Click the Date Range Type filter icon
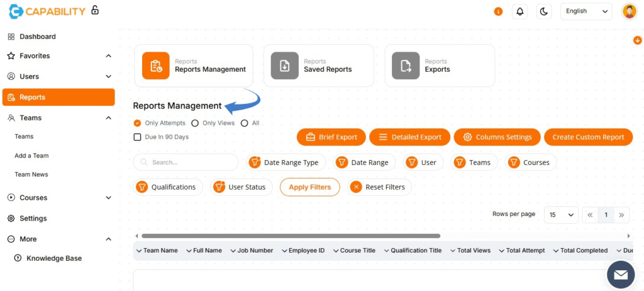Viewport: 644px width, 291px height. (x=255, y=162)
